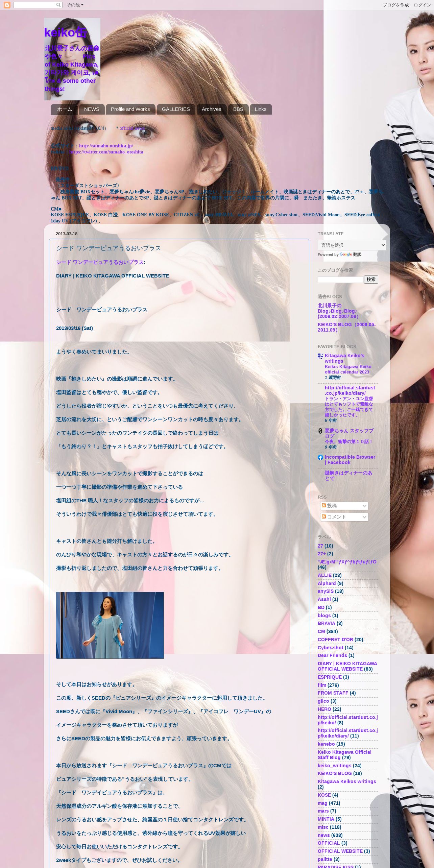
Task: Click DIARY | KEIKO KITAGAWA OFFICIAL WEBSITE post link
Action: pos(113,276)
